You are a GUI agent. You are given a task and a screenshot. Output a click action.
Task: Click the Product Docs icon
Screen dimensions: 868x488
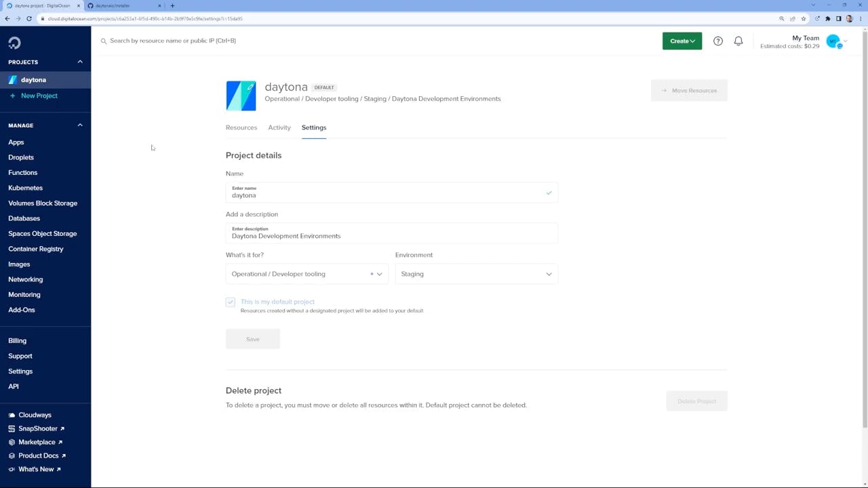pos(12,455)
